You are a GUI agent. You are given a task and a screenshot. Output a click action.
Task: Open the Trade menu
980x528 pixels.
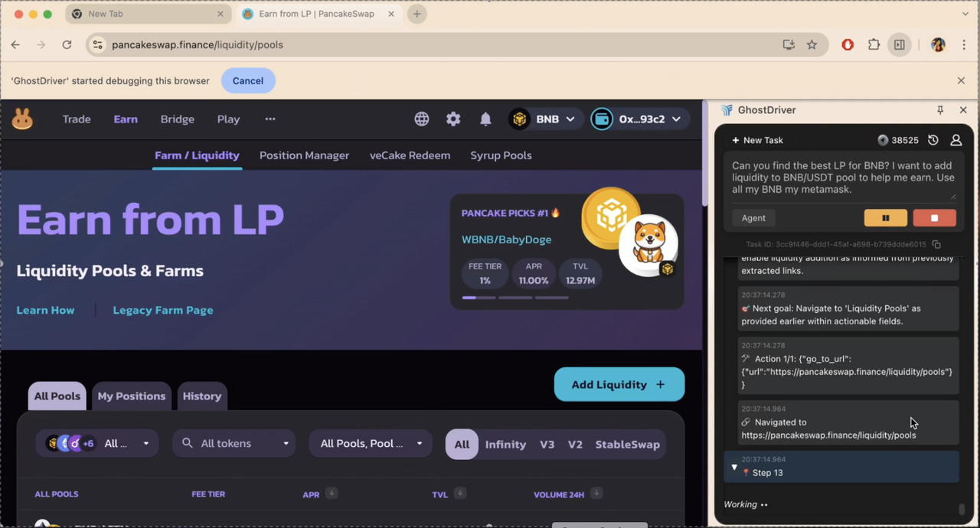[x=77, y=119]
